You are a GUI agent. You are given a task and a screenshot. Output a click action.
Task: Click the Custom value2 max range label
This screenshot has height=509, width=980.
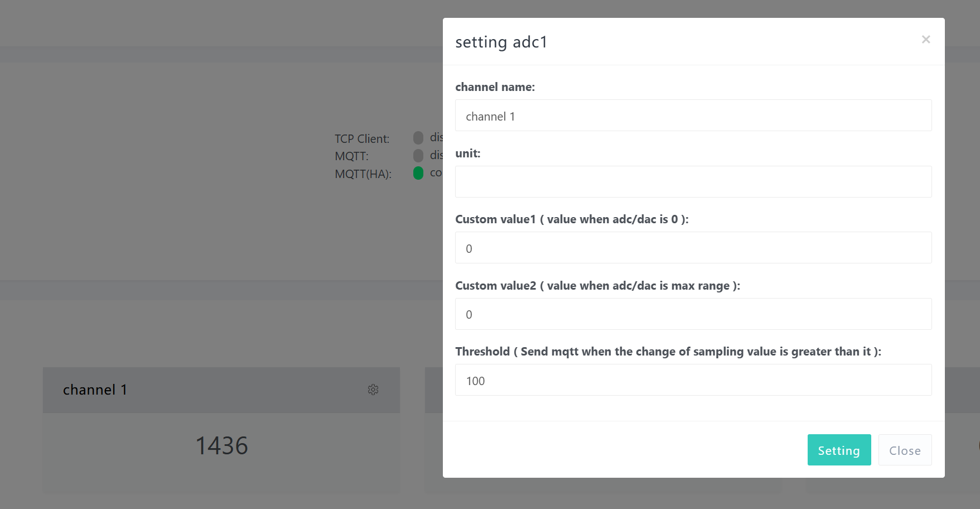coord(597,286)
